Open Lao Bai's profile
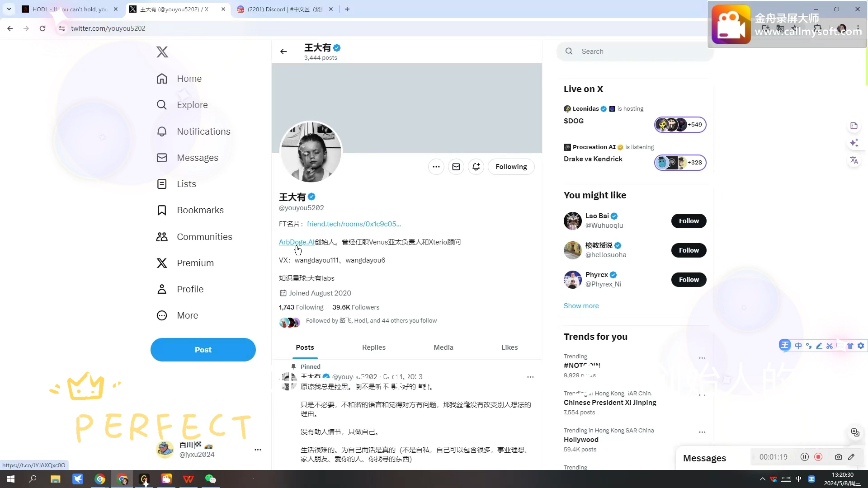 (597, 216)
